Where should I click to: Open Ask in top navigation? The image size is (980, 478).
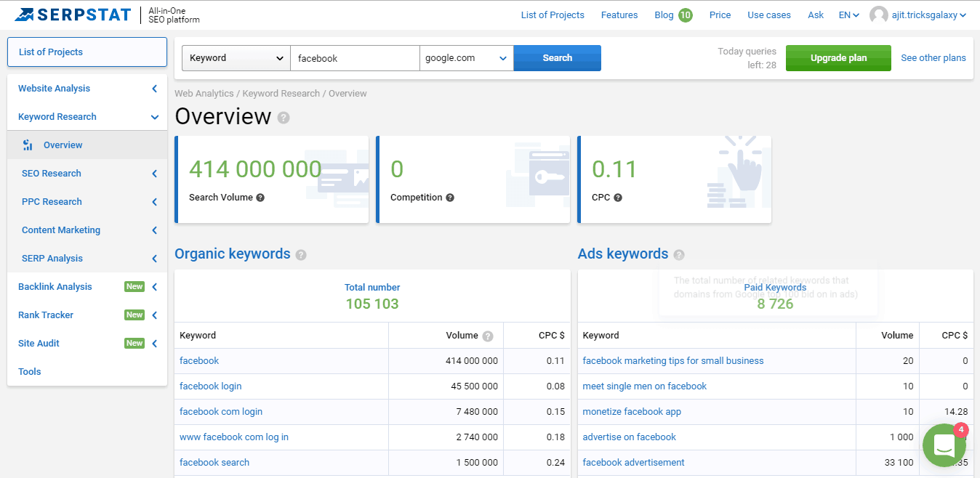point(816,15)
